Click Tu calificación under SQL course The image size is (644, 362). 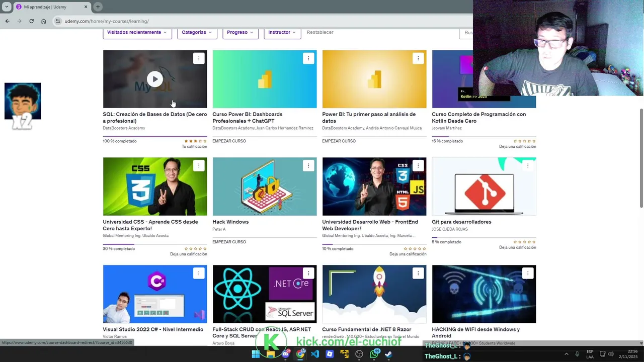pyautogui.click(x=194, y=146)
